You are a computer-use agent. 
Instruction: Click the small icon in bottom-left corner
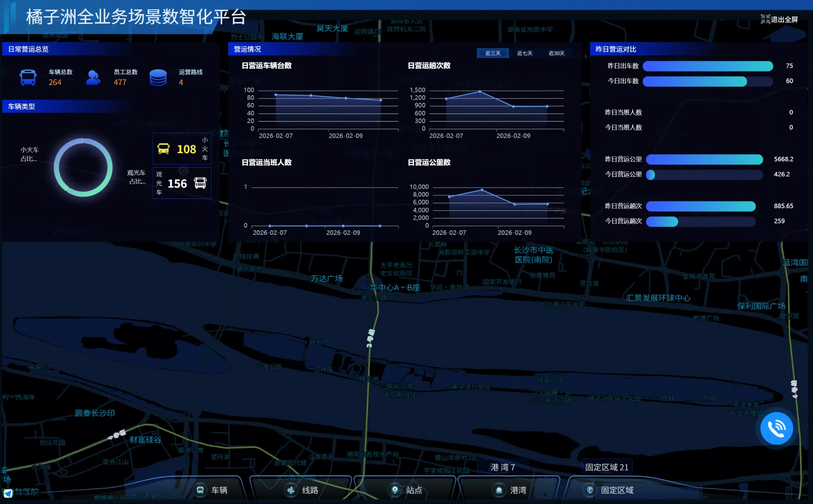pos(8,493)
